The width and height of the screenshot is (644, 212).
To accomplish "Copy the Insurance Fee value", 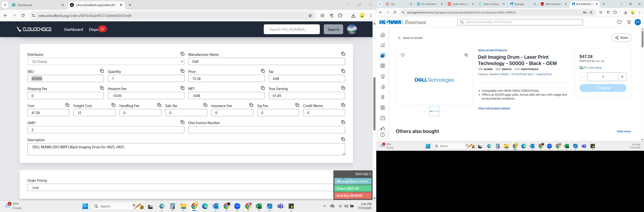I will [251, 105].
